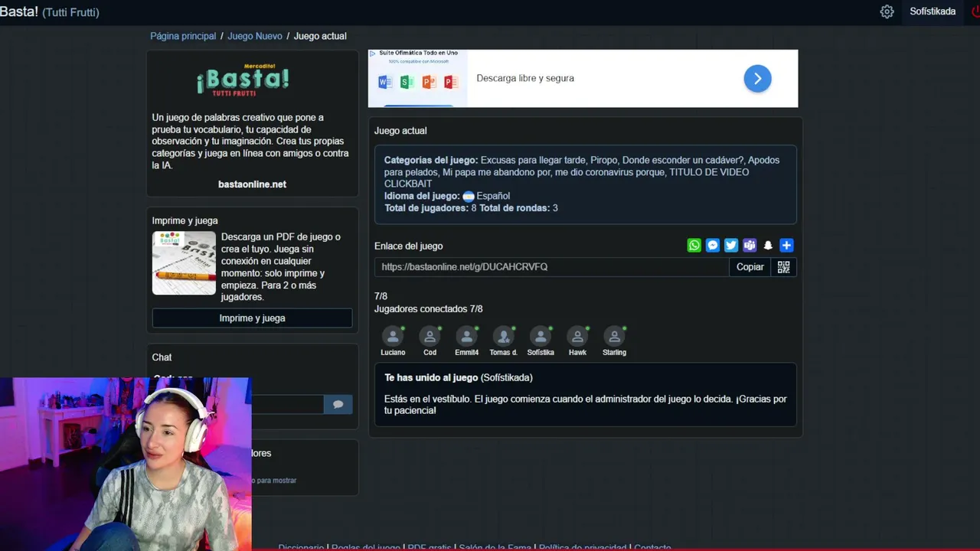Open Juego Nuevo breadcrumb link
The height and width of the screenshot is (551, 980).
tap(255, 36)
